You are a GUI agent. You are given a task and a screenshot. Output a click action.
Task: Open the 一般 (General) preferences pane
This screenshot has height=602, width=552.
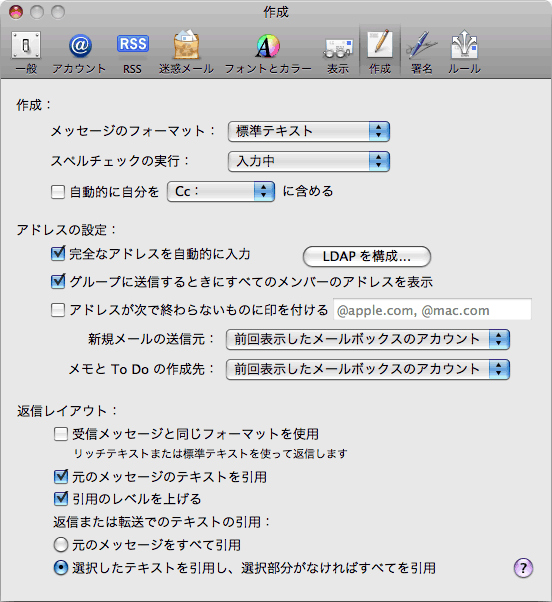[26, 52]
